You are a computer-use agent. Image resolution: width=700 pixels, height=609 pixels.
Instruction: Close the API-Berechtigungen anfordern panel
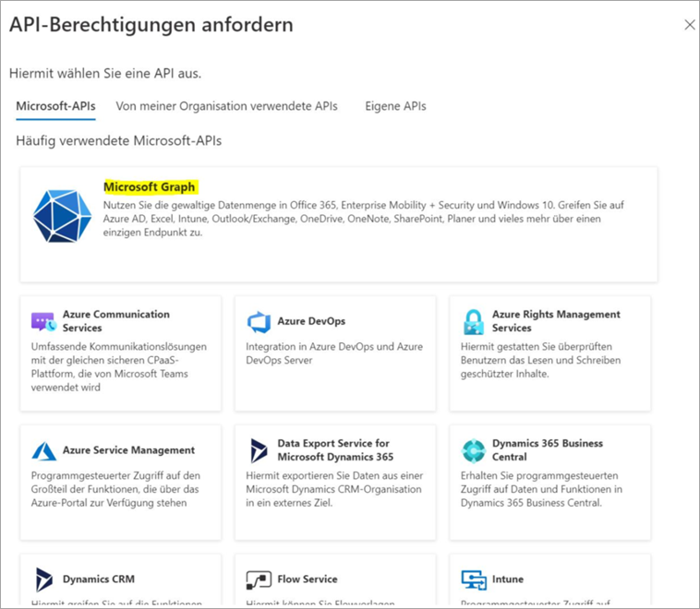tap(689, 25)
